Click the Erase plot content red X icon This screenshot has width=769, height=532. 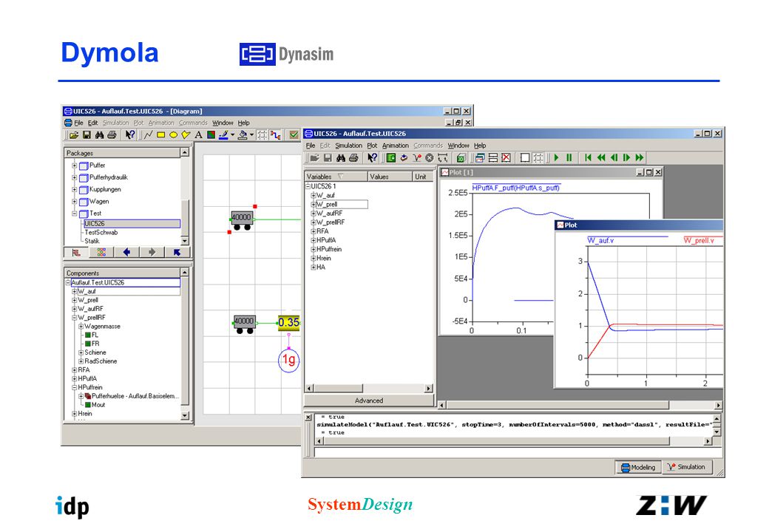[x=506, y=157]
